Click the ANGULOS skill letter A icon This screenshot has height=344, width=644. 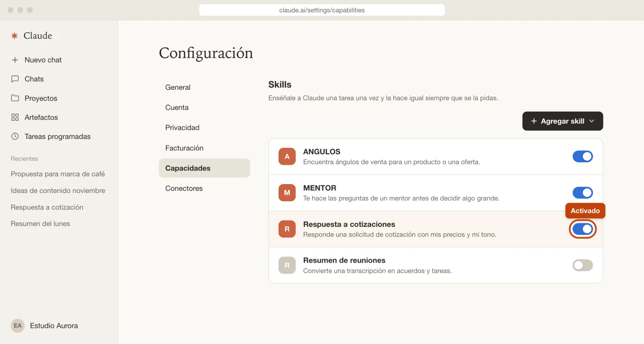[287, 156]
